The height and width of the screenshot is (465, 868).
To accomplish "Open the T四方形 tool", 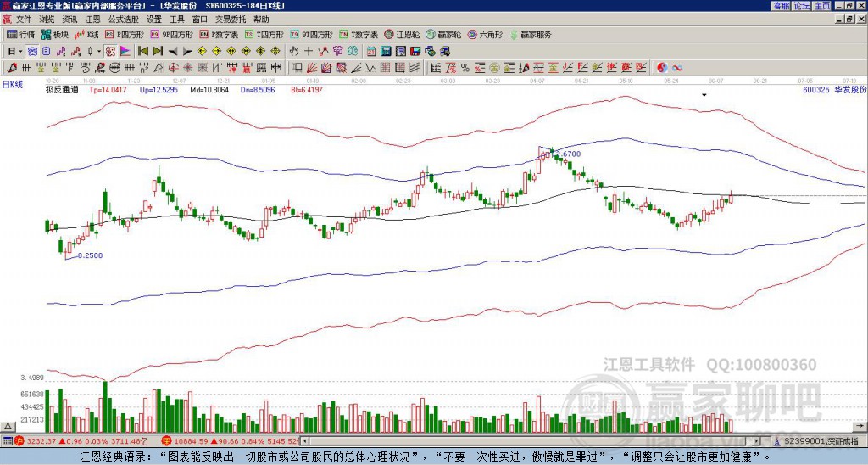I will 264,34.
